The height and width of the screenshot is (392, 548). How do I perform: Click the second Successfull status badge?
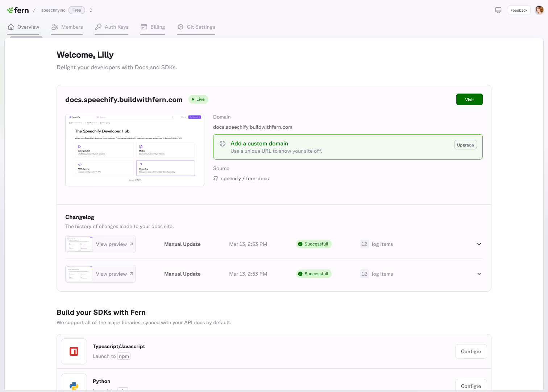314,274
